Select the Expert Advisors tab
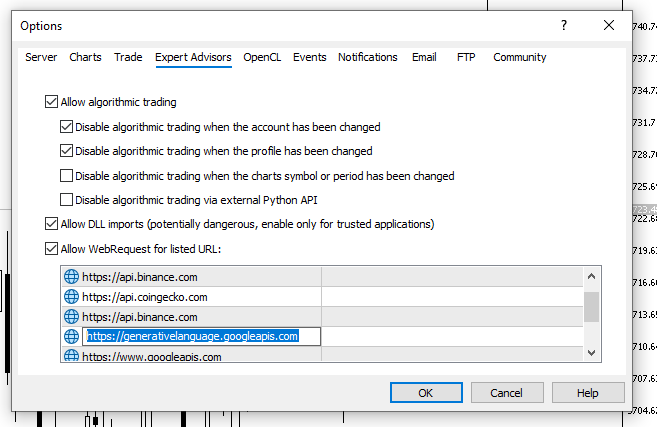 click(x=193, y=57)
